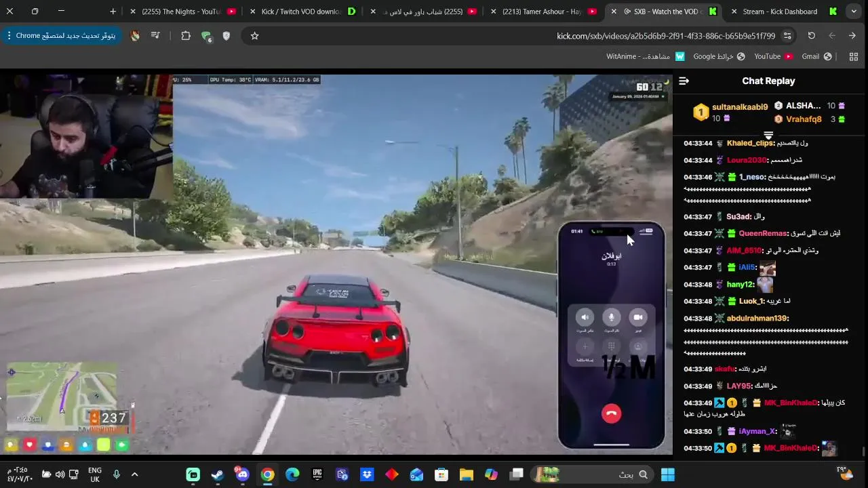Switch to The Nights YouTube tab
Viewport: 868px width, 488px height.
point(180,12)
